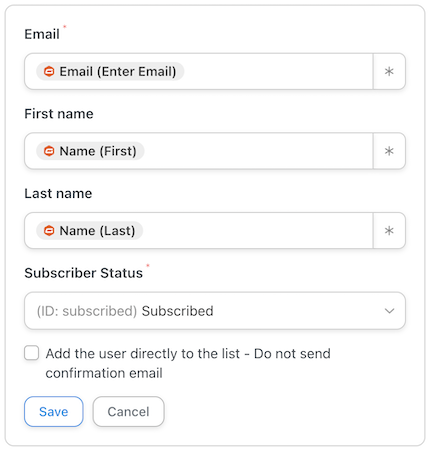Click the Subscriber Status field label
The width and height of the screenshot is (430, 450).
(84, 273)
